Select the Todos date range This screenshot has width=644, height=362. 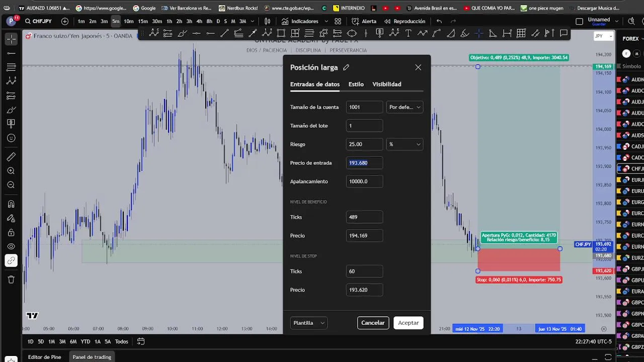click(x=121, y=341)
